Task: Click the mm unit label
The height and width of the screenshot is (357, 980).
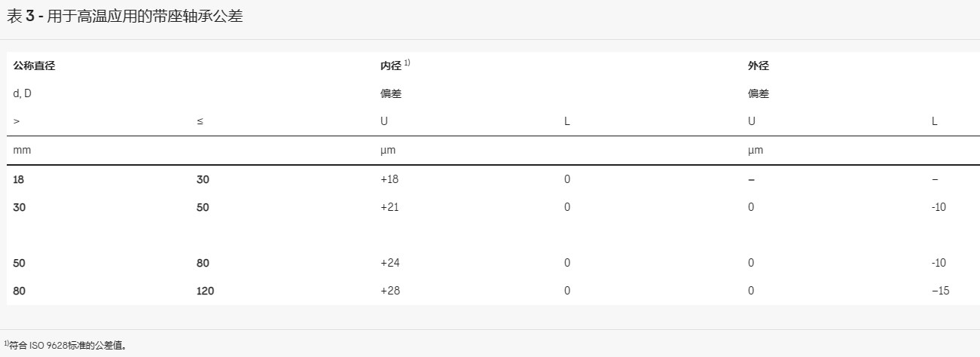Action: point(22,151)
